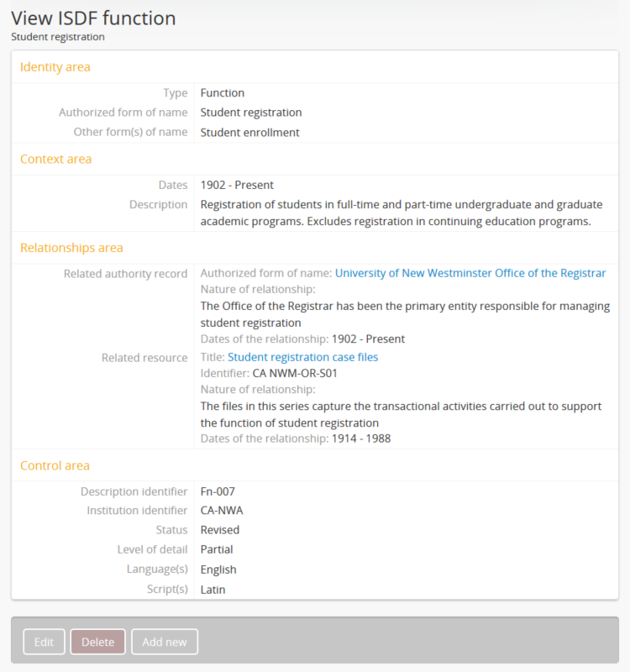
Task: Click the Student registration subtitle under the title
Action: (x=58, y=37)
